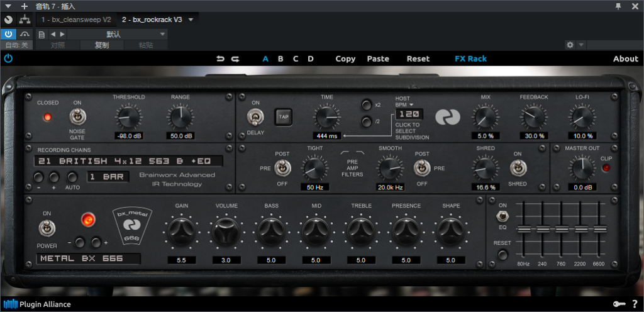Select settings bank A

(x=265, y=58)
